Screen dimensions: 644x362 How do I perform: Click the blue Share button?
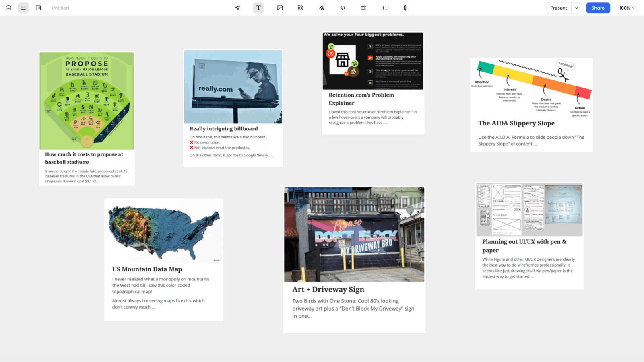point(598,8)
